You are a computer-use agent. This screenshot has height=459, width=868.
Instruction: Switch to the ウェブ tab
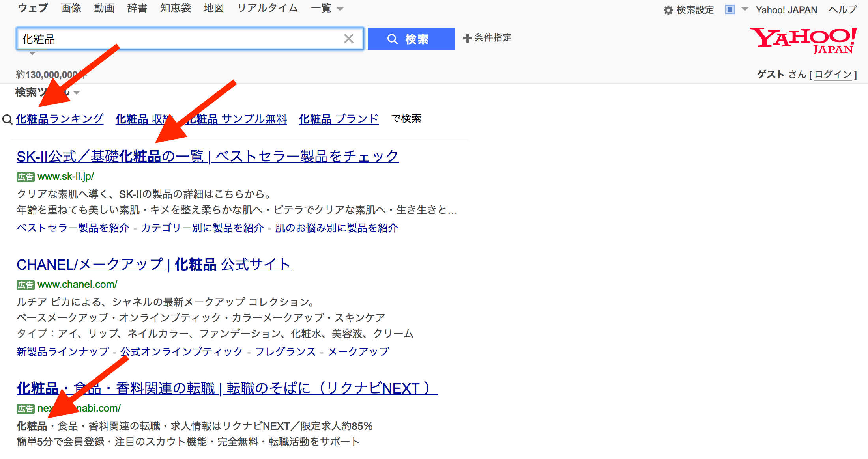pyautogui.click(x=33, y=8)
